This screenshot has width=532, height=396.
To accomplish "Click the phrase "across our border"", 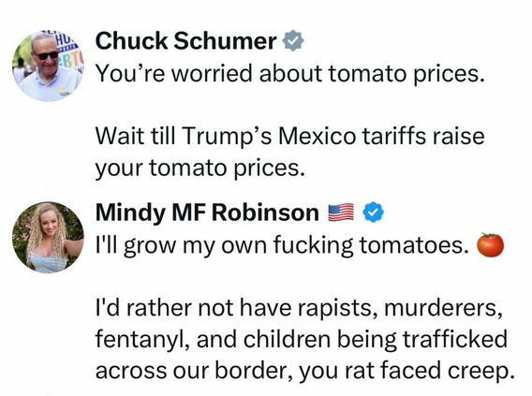I will pos(195,371).
